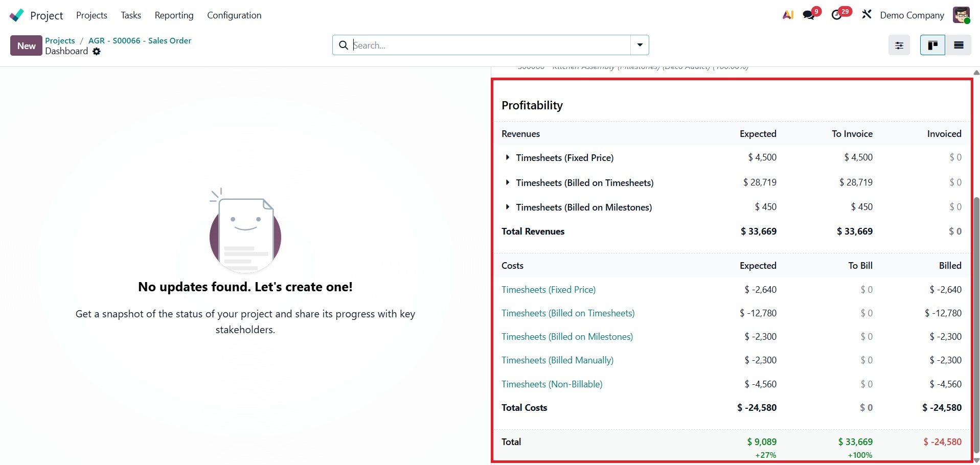The width and height of the screenshot is (980, 465).
Task: Open the Reporting menu
Action: pos(174,15)
